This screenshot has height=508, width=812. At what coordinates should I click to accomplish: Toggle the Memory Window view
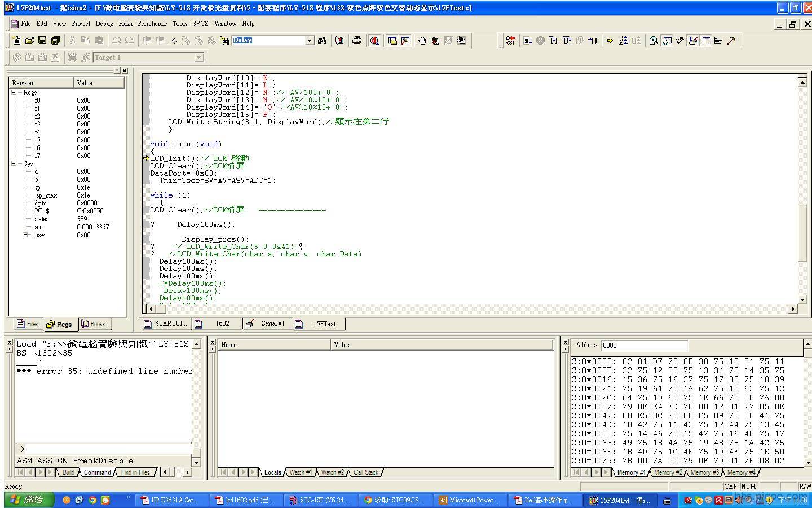(705, 40)
